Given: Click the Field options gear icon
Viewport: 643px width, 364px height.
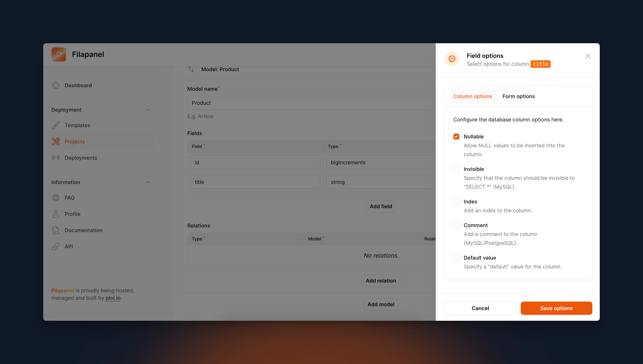Looking at the screenshot, I should [452, 59].
